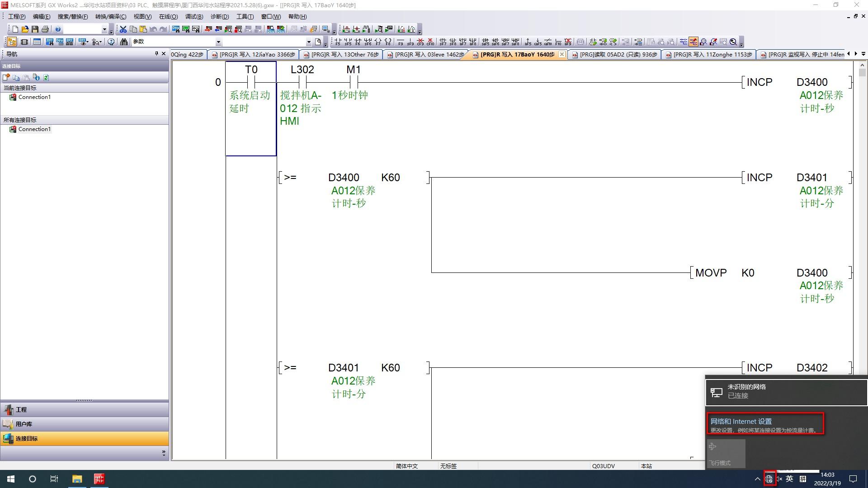Open the tab list dropdown arrow
The width and height of the screenshot is (868, 488).
coord(863,54)
